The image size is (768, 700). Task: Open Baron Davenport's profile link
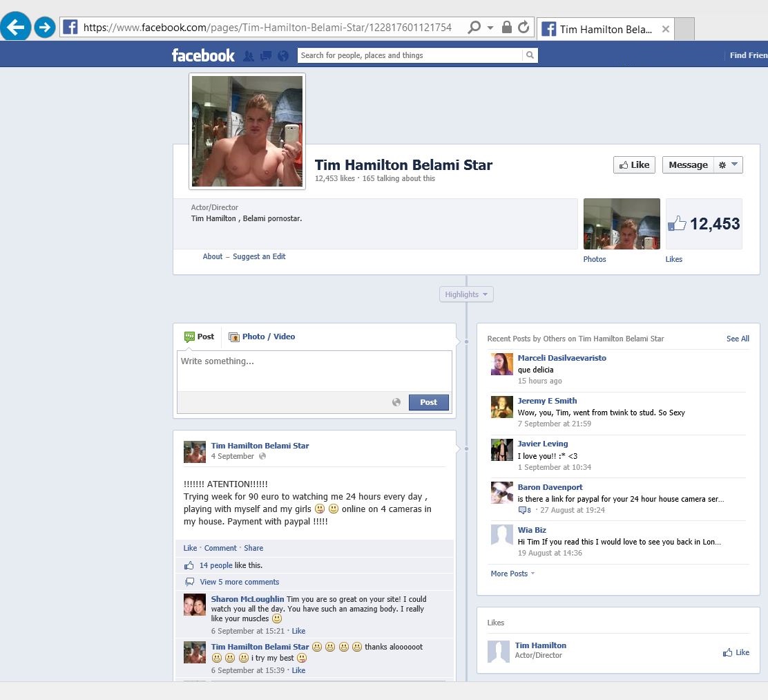(x=550, y=487)
